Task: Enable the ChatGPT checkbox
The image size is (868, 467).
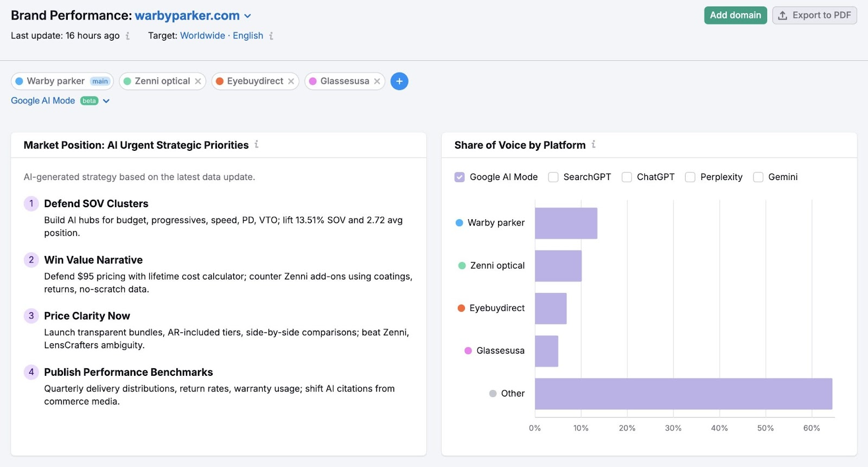Action: (627, 177)
